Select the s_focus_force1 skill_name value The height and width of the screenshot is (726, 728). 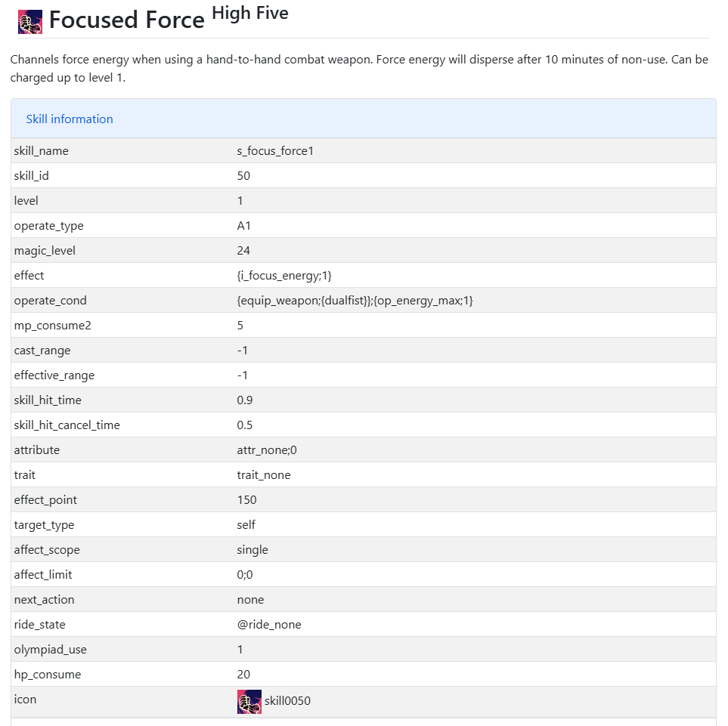tap(275, 151)
